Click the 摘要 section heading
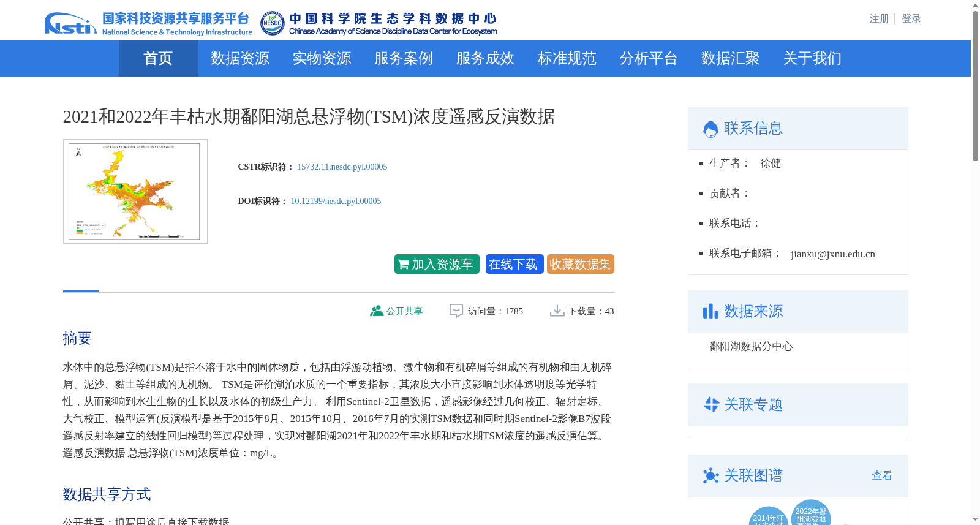Screen dimensions: 980x525 (x=77, y=338)
